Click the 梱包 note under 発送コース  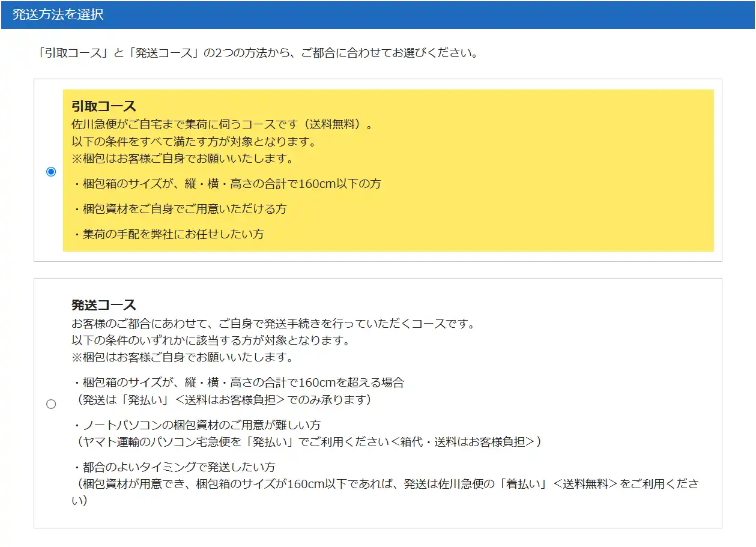pyautogui.click(x=182, y=357)
